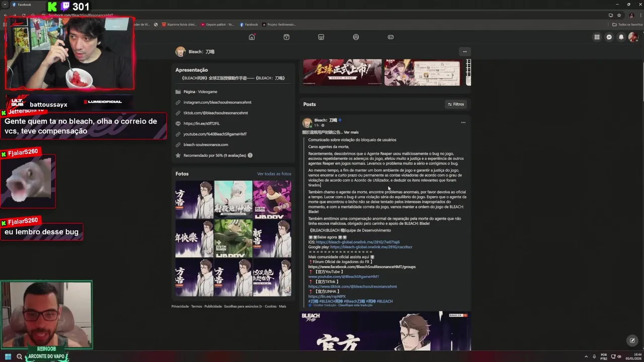Open 新年 photo in Fotos middle row
Screen dimensions: 644x362
(x=272, y=239)
